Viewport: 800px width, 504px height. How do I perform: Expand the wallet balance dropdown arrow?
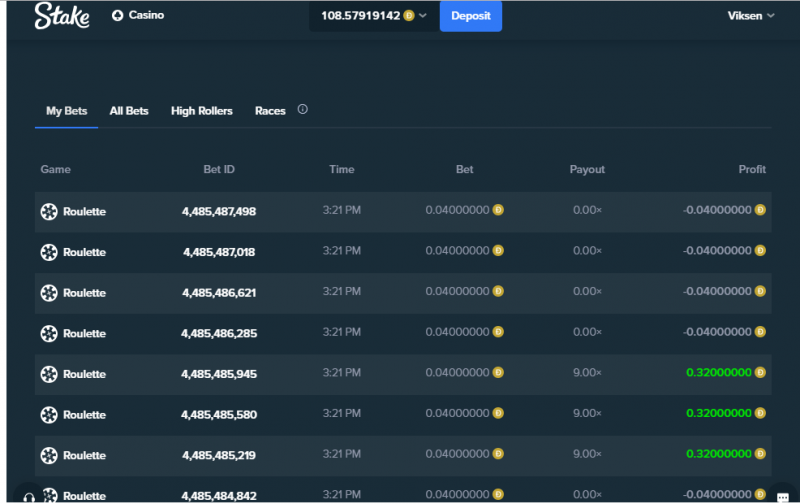tap(423, 16)
